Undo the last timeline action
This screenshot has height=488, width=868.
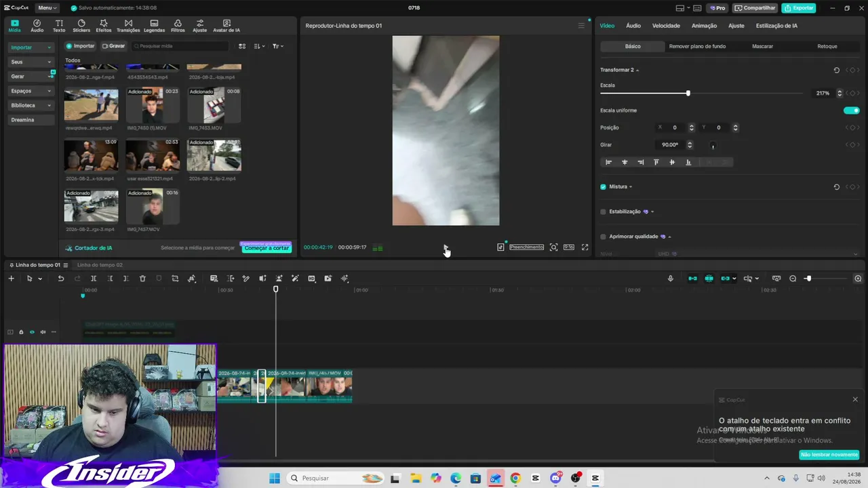61,279
